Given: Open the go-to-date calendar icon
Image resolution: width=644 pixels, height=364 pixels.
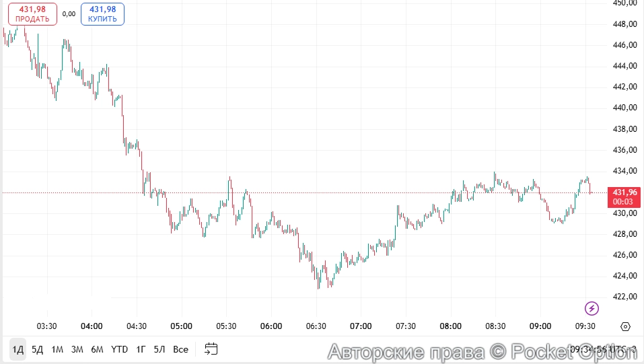Looking at the screenshot, I should [x=211, y=349].
